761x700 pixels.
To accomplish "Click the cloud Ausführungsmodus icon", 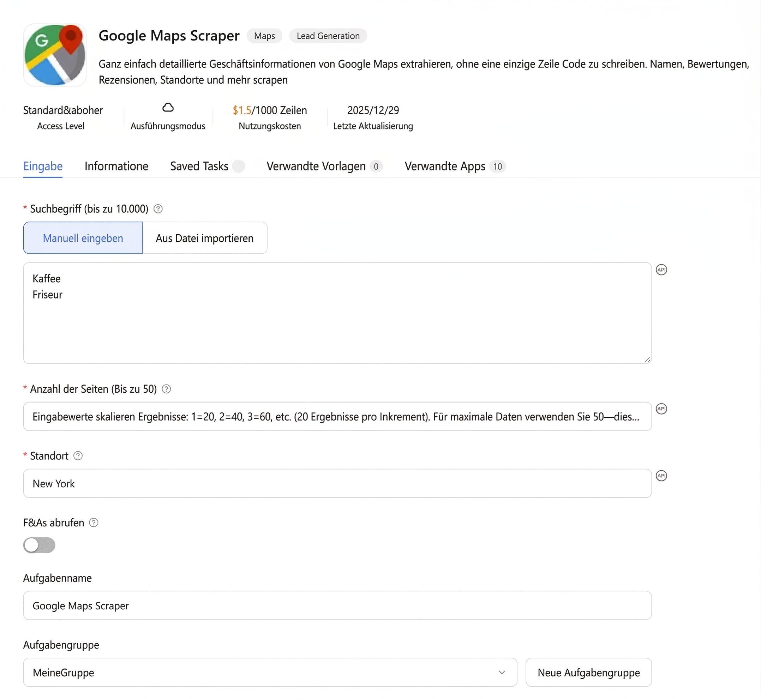I will click(x=168, y=108).
